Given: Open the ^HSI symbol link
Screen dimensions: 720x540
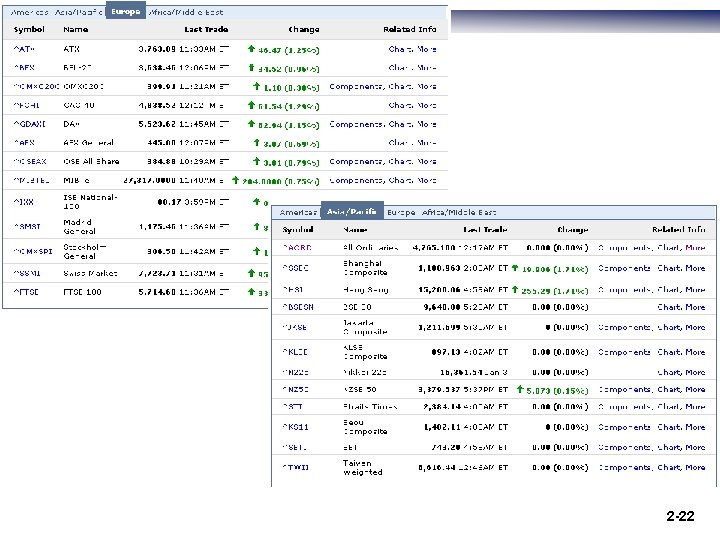Looking at the screenshot, I should pos(292,290).
